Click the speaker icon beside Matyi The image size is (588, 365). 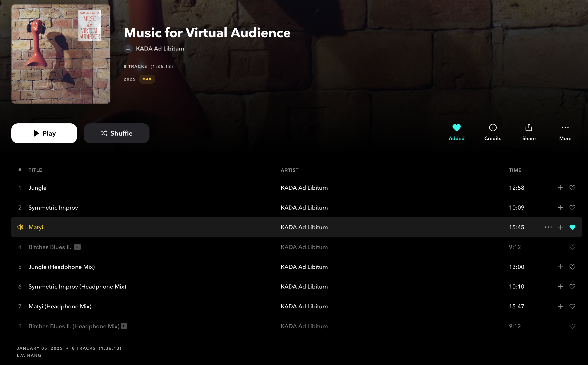20,227
